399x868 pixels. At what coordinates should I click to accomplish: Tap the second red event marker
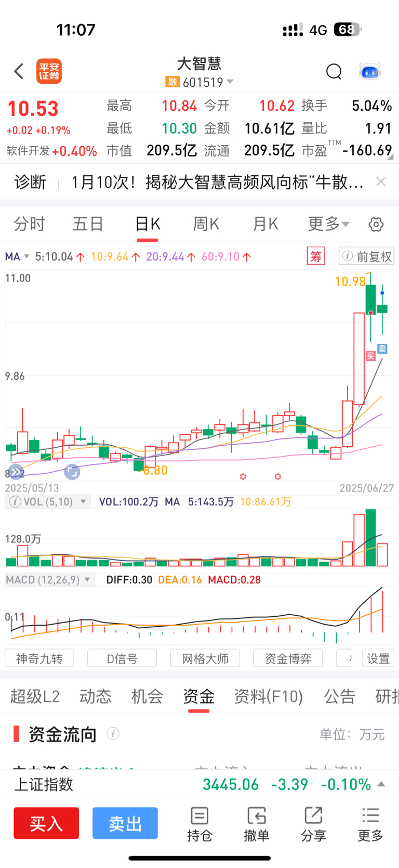pos(278,476)
